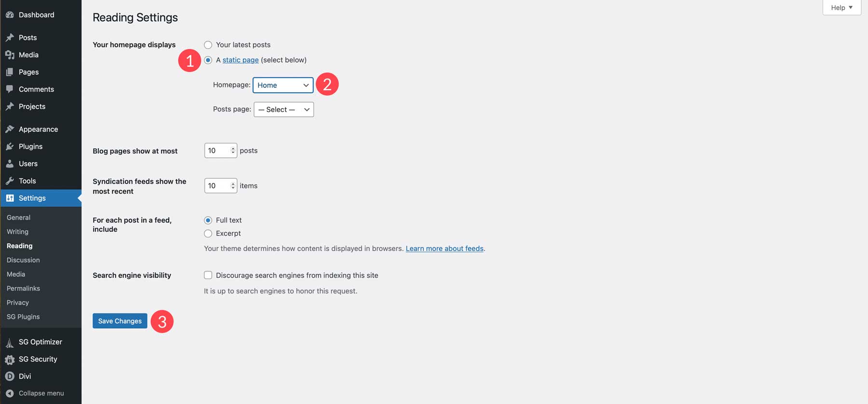Open Discussion settings submenu
This screenshot has height=404, width=868.
pos(23,260)
